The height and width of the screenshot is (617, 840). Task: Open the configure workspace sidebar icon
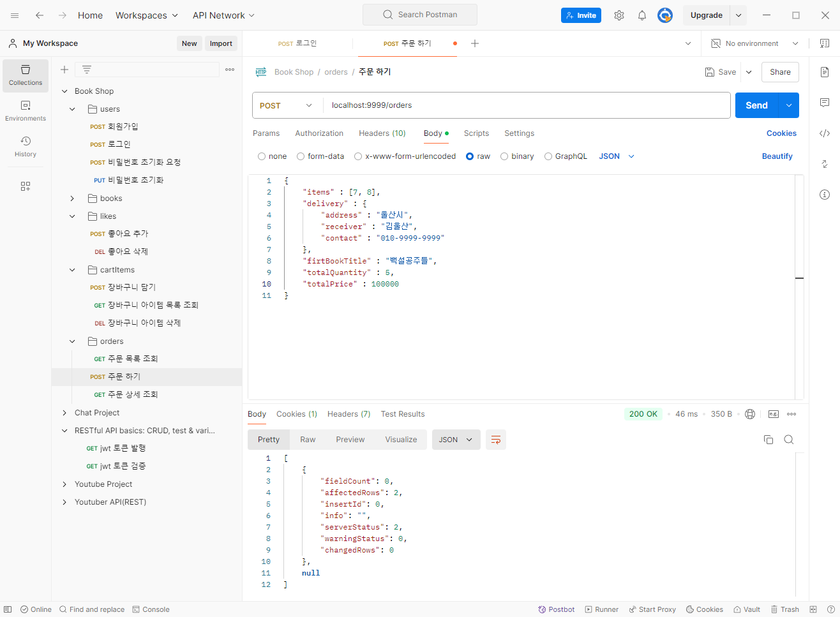(x=26, y=186)
